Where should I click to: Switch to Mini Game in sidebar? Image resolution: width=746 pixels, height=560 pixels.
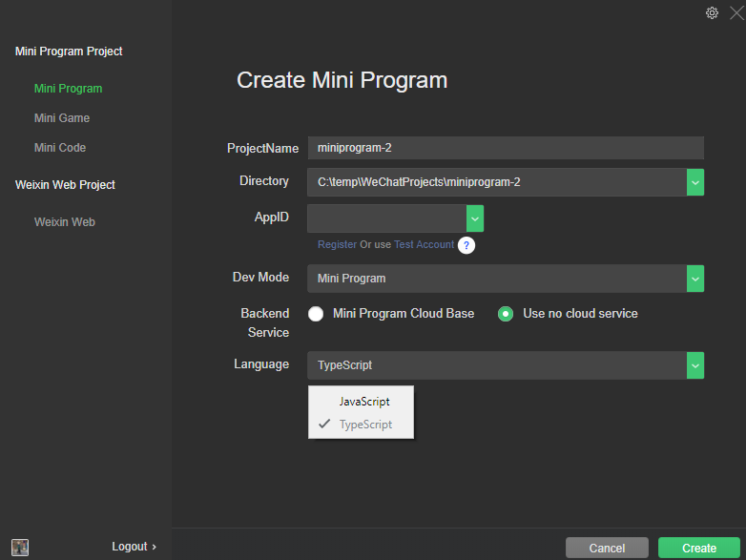62,118
